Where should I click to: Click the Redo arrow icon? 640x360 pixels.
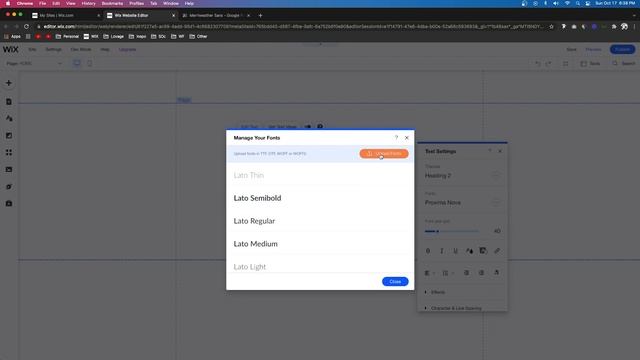(548, 64)
